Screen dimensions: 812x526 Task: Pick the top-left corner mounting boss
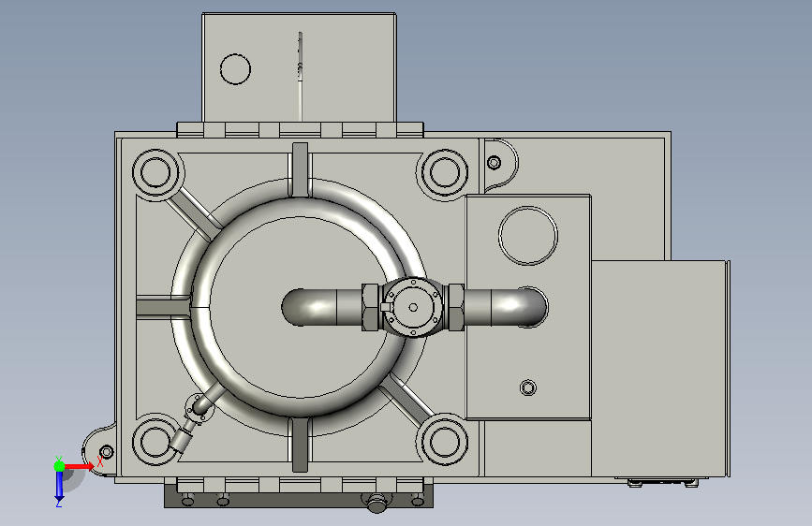point(155,172)
